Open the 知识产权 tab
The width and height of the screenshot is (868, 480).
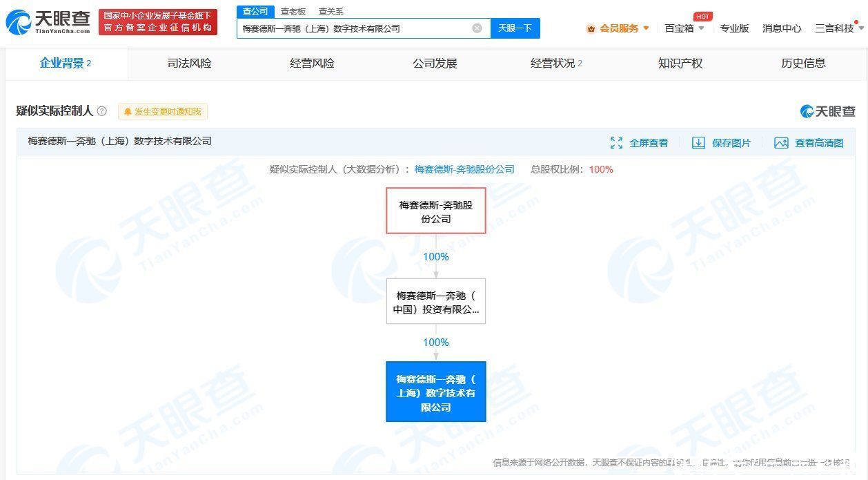(x=680, y=63)
